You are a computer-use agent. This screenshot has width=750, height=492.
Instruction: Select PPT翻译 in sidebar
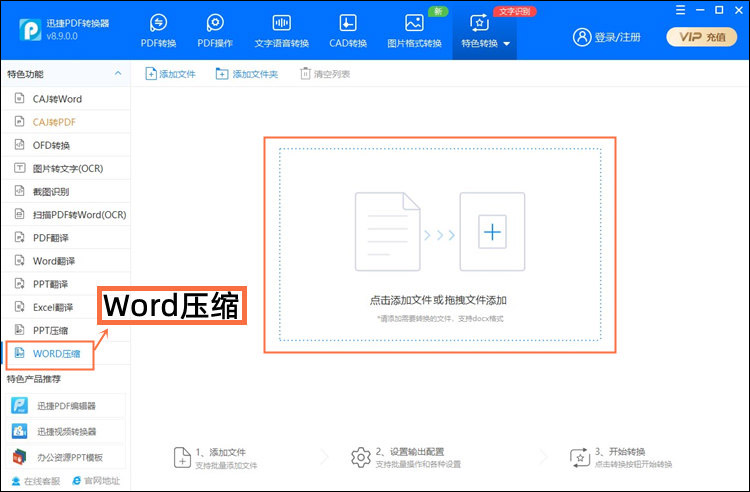pos(66,284)
